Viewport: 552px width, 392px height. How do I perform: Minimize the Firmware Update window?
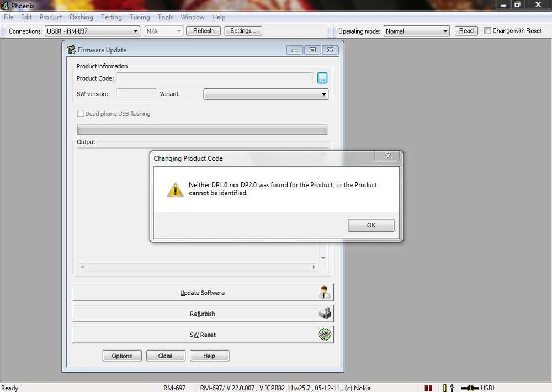coord(295,50)
